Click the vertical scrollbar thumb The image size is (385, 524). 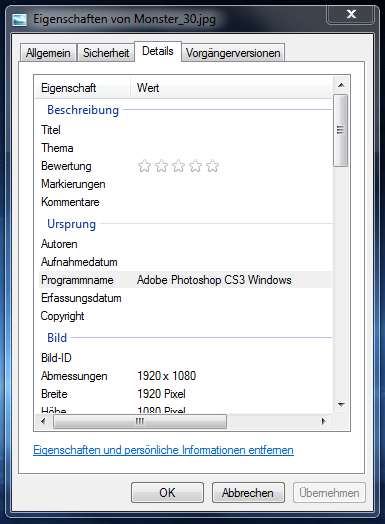click(341, 130)
